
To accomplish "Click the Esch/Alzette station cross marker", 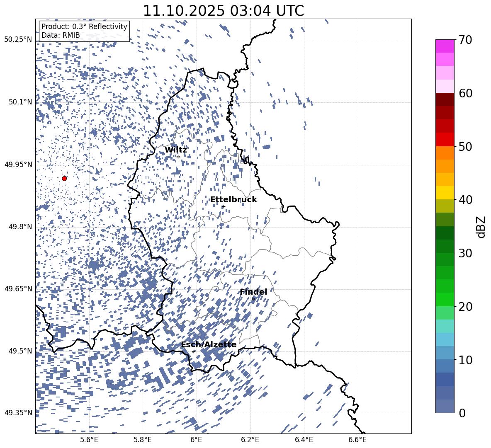I will point(194,351).
